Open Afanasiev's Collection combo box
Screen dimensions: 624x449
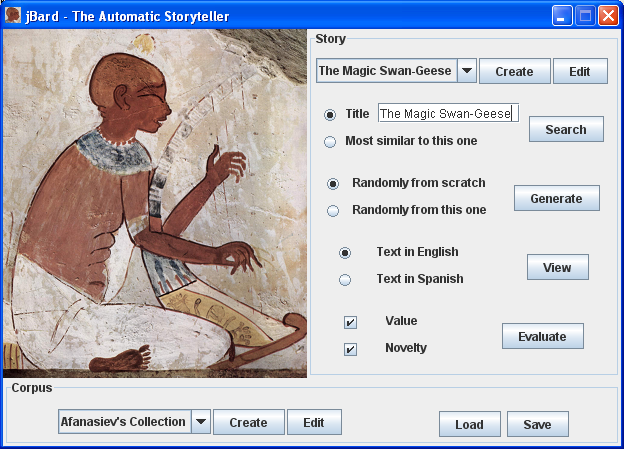tap(134, 422)
